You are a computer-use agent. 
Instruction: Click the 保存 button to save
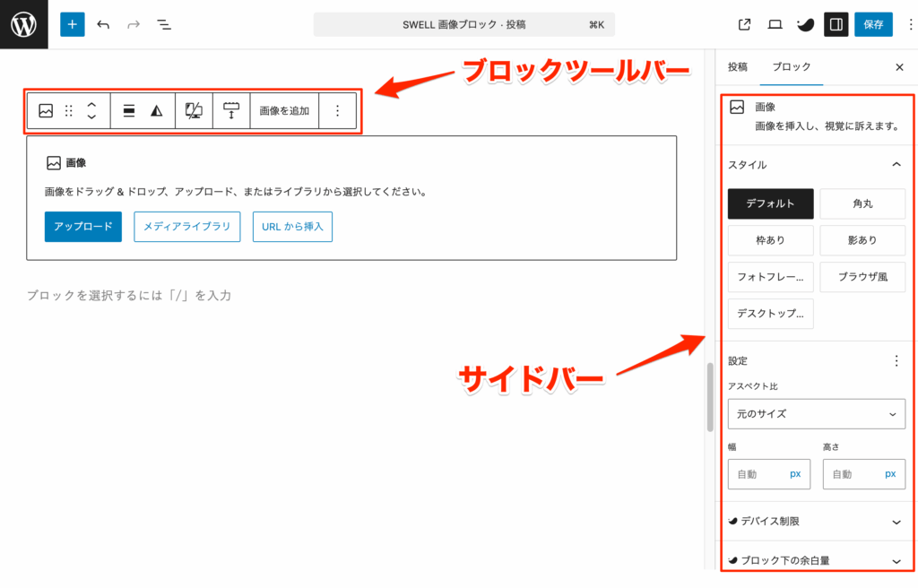pos(873,24)
